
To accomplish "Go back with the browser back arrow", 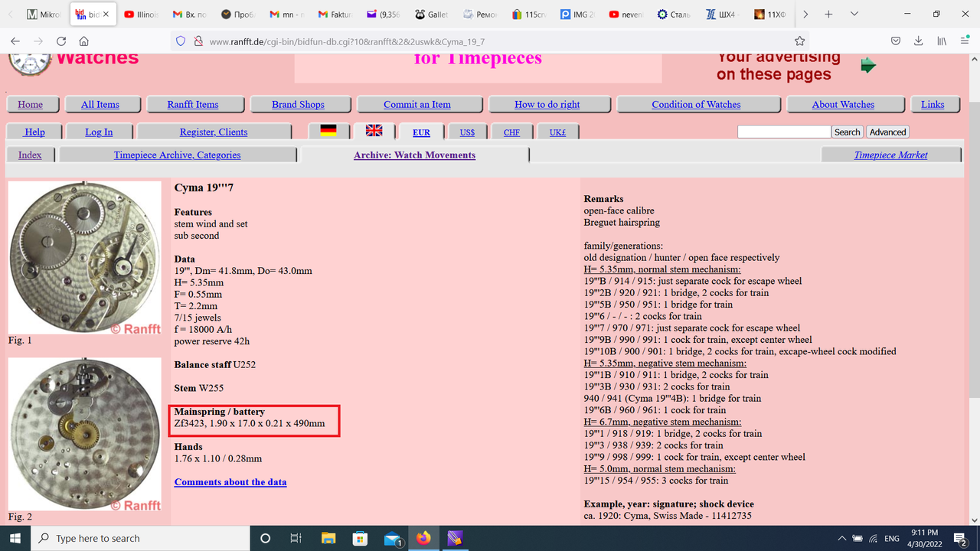I will coord(15,41).
